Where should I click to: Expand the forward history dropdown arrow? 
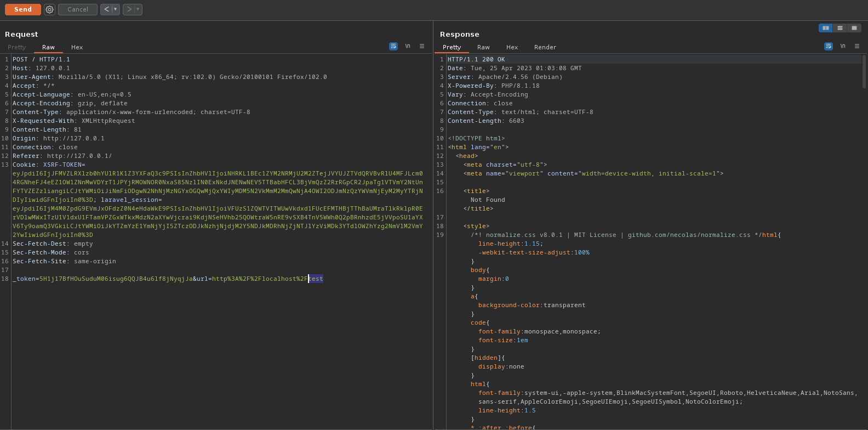click(138, 9)
